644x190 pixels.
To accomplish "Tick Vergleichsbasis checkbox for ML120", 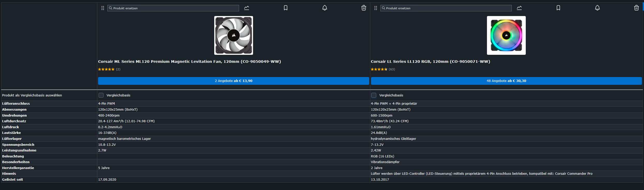I will click(x=101, y=95).
